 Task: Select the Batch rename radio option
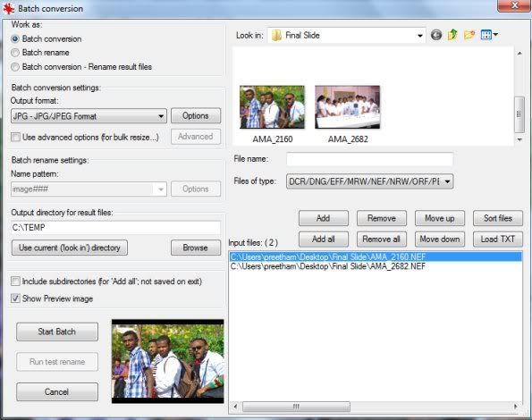pos(15,53)
